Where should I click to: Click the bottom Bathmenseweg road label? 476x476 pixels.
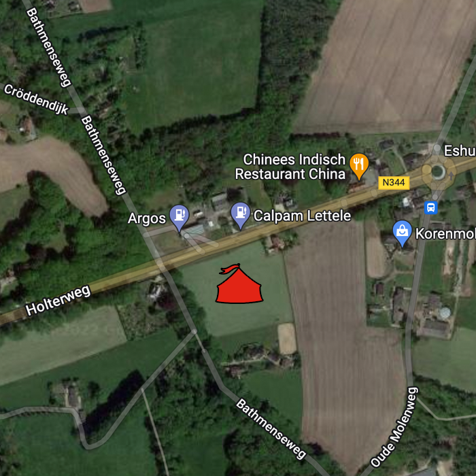[271, 429]
